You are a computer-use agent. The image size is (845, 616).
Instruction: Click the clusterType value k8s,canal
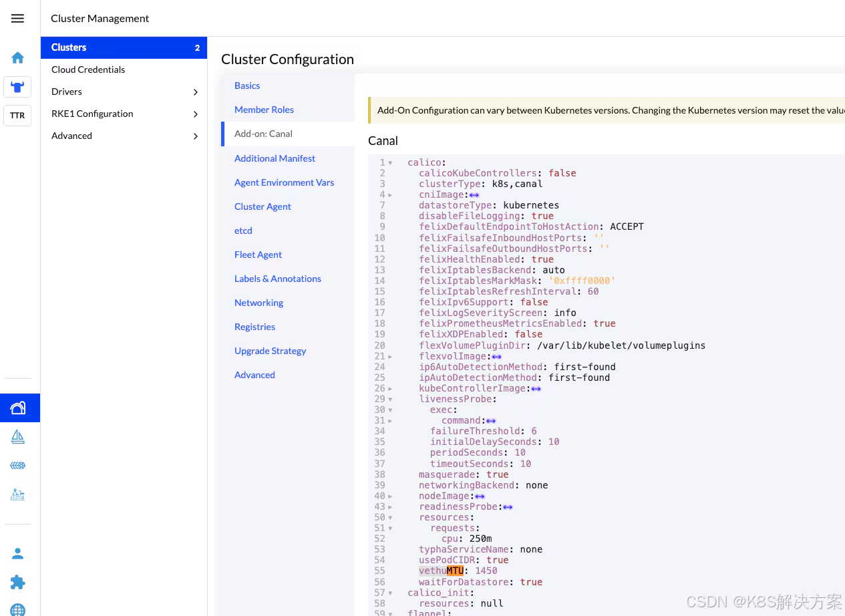(x=517, y=184)
